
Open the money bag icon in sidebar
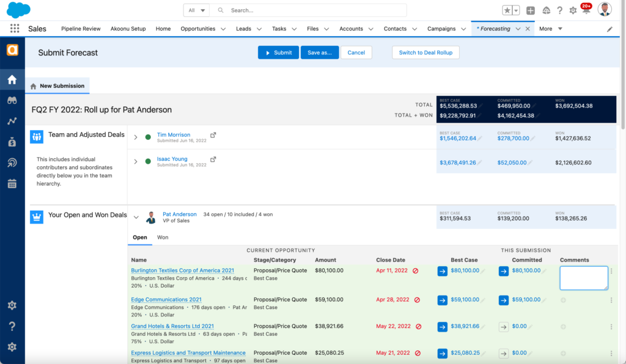pos(12,142)
